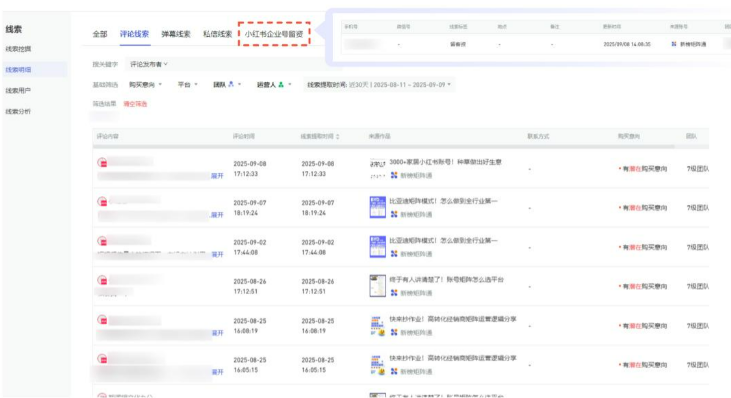Click commenter avatar in the 2025-08-25 16:08:19 row
This screenshot has height=398, width=731.
(103, 320)
